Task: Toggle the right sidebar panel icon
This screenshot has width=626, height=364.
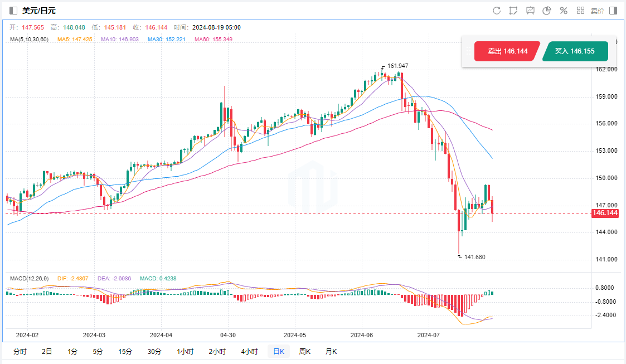Action: coord(613,11)
